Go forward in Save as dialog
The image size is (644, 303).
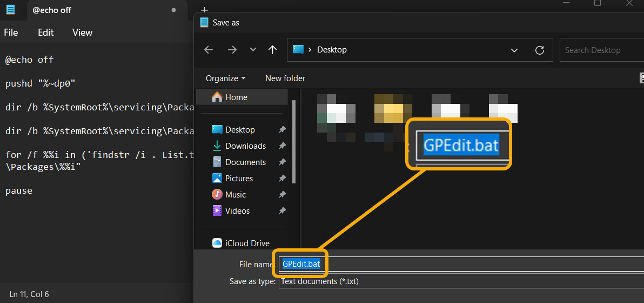point(232,50)
